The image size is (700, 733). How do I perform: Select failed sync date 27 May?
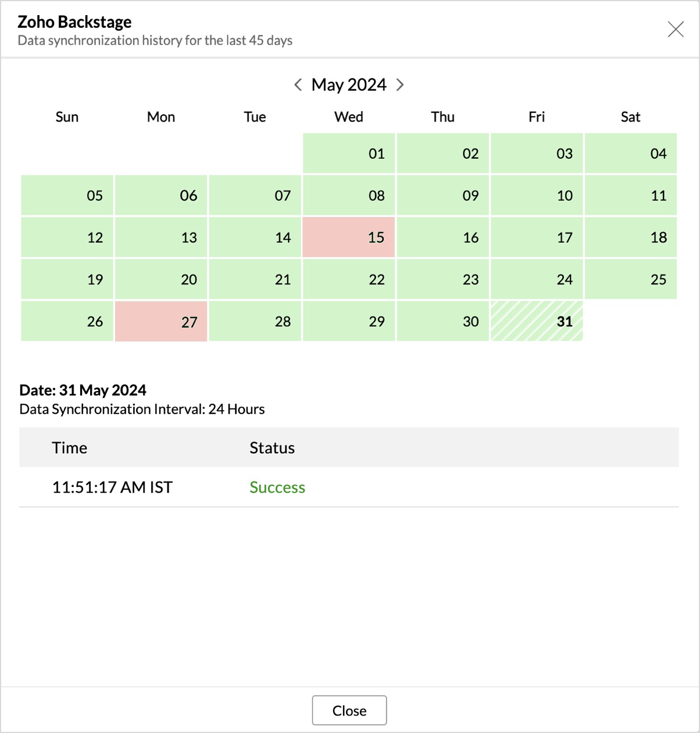(x=161, y=321)
